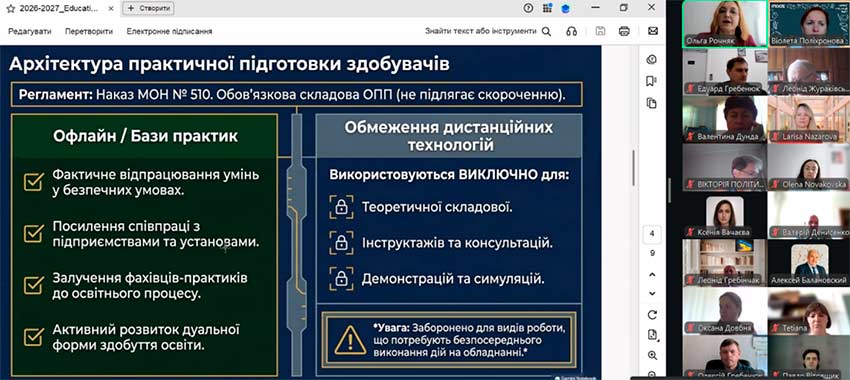Click the text 'Демонстрацій та симуляцій.'
The image size is (850, 380).
[453, 279]
